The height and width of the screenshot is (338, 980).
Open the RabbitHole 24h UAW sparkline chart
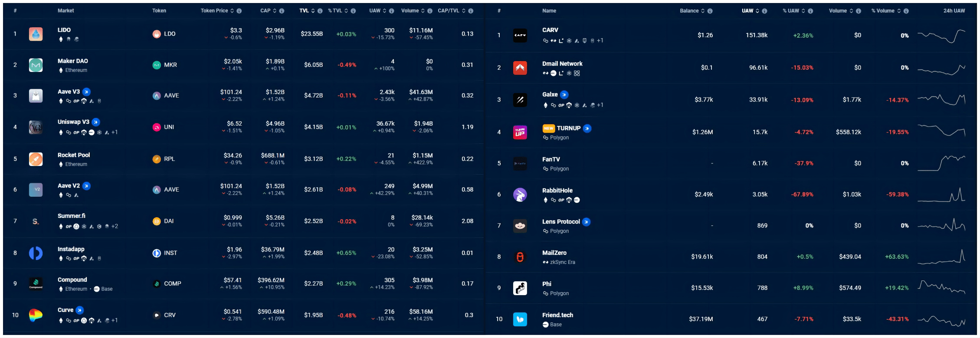pyautogui.click(x=941, y=195)
